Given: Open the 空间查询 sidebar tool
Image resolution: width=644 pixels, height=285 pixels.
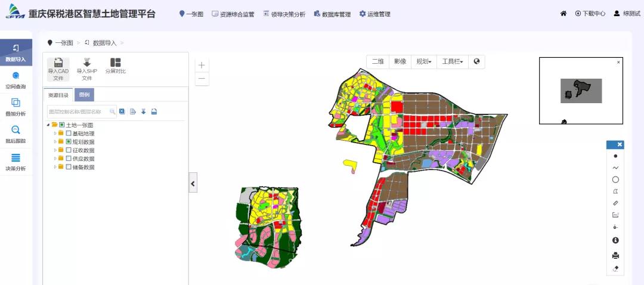Looking at the screenshot, I should tap(16, 80).
